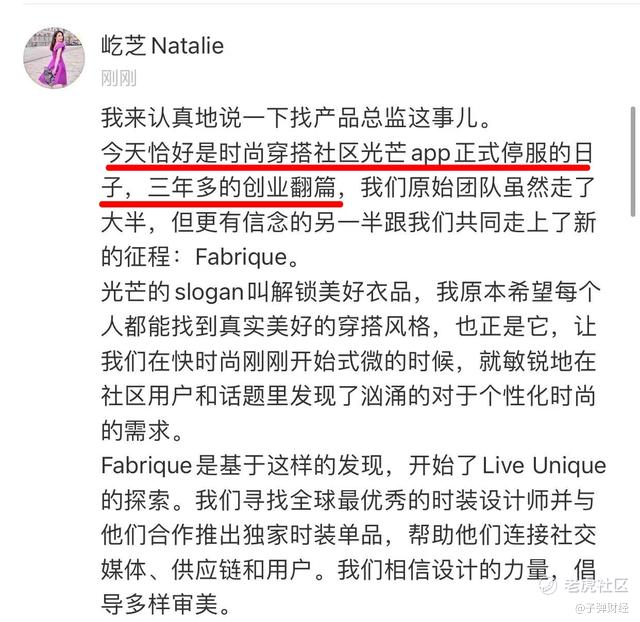The height and width of the screenshot is (622, 640).
Task: Open the profile avatar of 屹芝 Natalie
Action: (54, 58)
